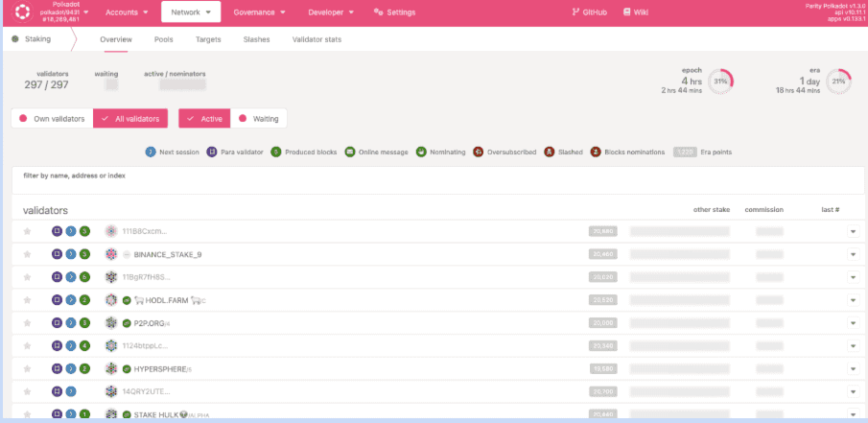Expand the BINANCE_STAKE_9 row details arrow

click(x=852, y=254)
